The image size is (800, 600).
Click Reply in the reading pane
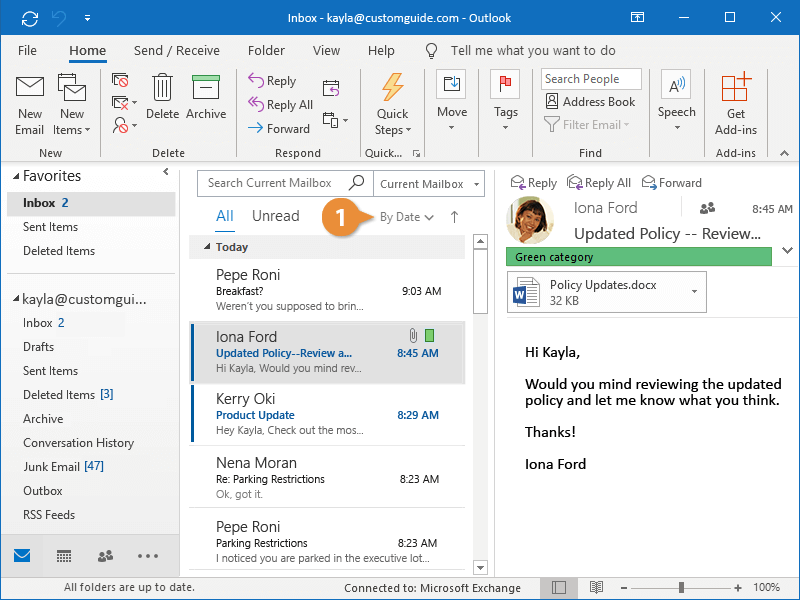534,183
